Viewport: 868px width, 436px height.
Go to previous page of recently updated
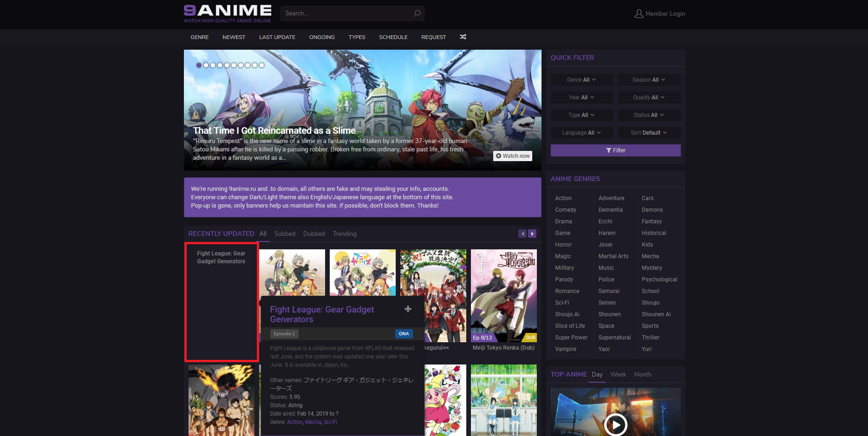[522, 234]
